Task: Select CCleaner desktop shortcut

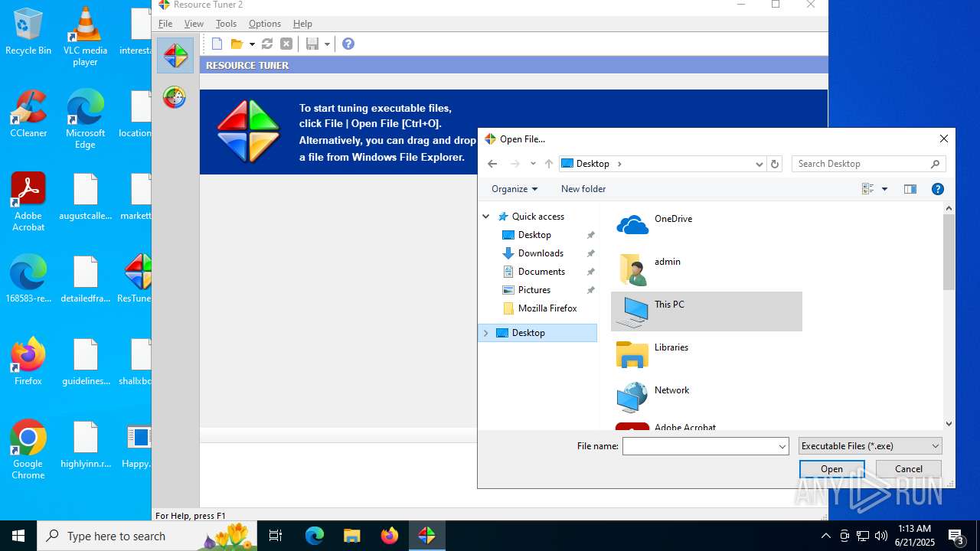Action: tap(28, 114)
